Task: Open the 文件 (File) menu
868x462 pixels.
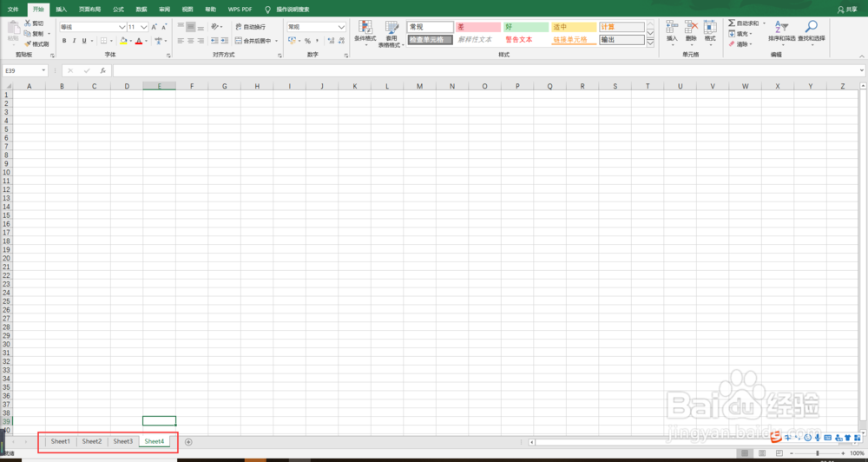Action: (13, 10)
